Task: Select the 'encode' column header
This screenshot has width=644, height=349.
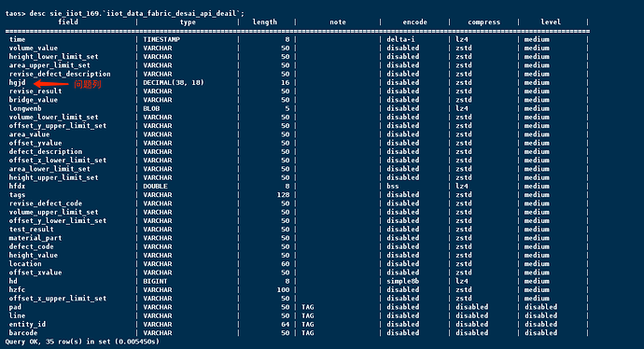Action: tap(414, 22)
